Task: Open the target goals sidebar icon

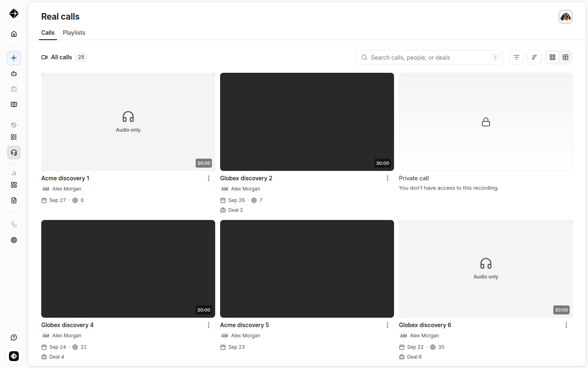Action: pyautogui.click(x=14, y=240)
